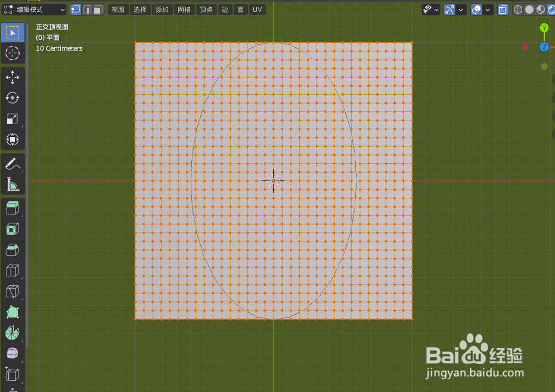
Task: Select the Select Box tool
Action: click(x=13, y=33)
